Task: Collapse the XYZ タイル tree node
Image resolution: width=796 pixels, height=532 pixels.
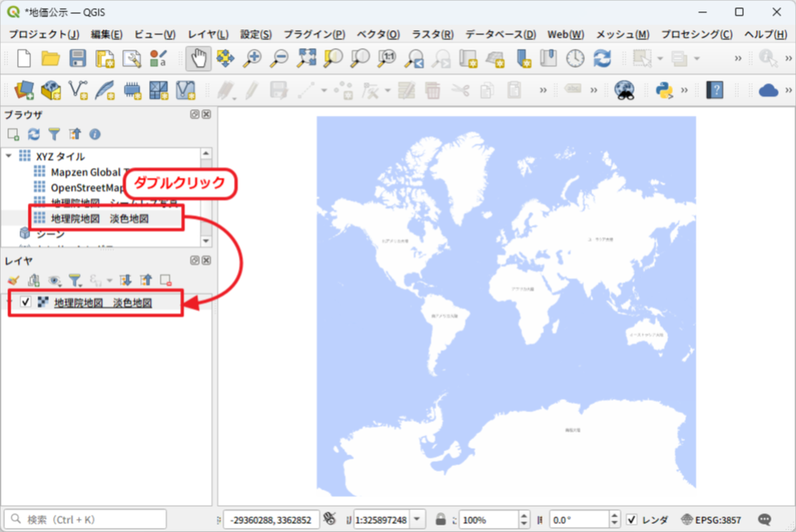Action: coord(9,156)
